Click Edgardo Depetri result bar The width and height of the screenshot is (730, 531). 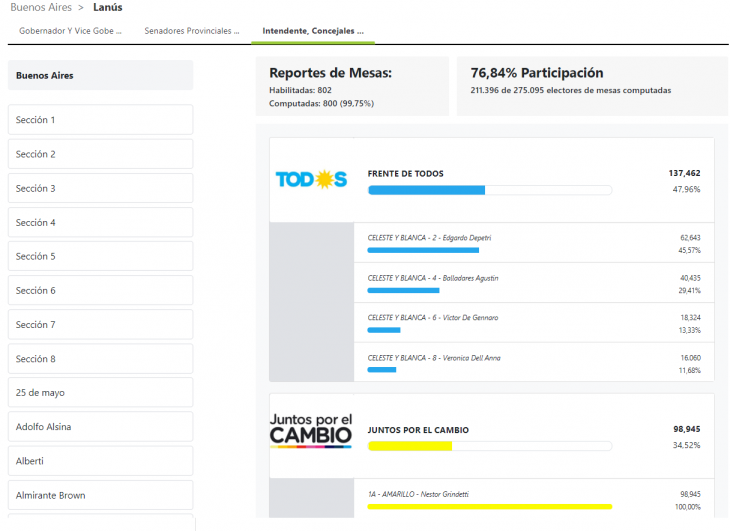tap(423, 250)
